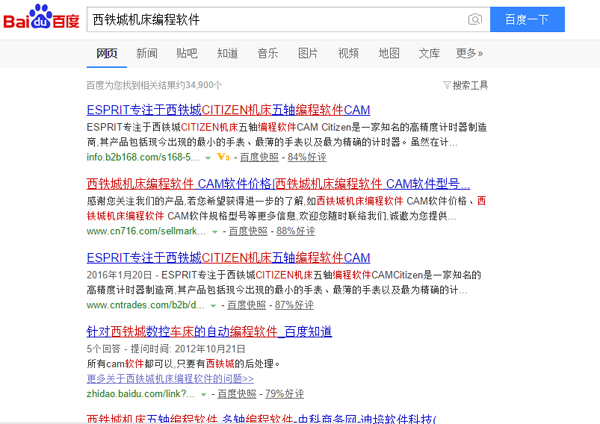Expand the 更多» tab menu

coord(469,53)
